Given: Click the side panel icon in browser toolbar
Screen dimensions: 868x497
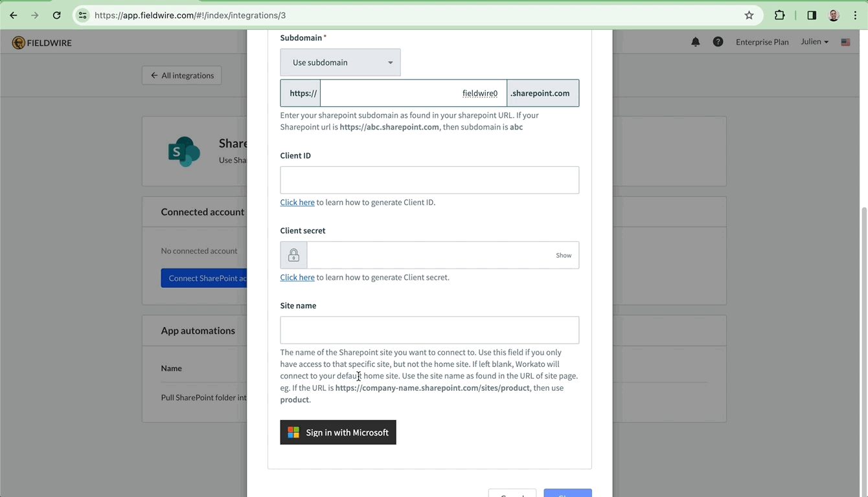Looking at the screenshot, I should click(810, 15).
